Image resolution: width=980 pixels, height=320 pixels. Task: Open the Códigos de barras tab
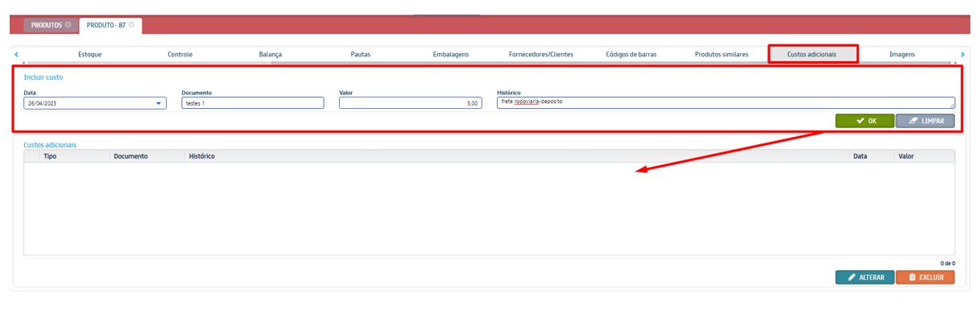coord(631,54)
